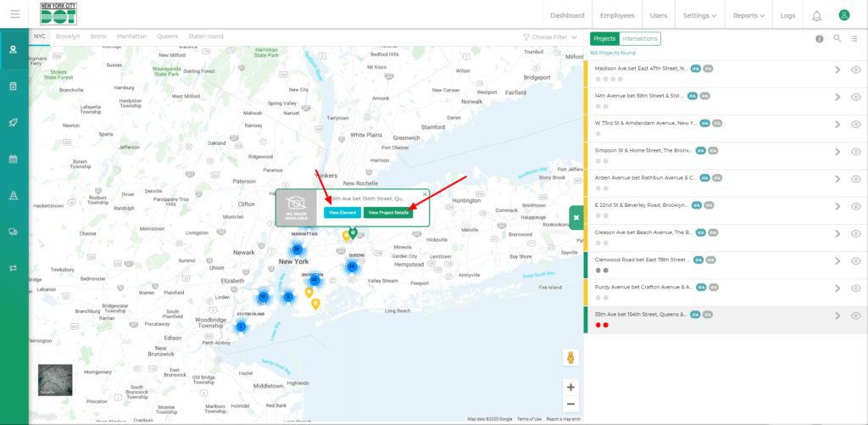Open notifications bell icon
This screenshot has height=425, width=868.
pyautogui.click(x=816, y=15)
